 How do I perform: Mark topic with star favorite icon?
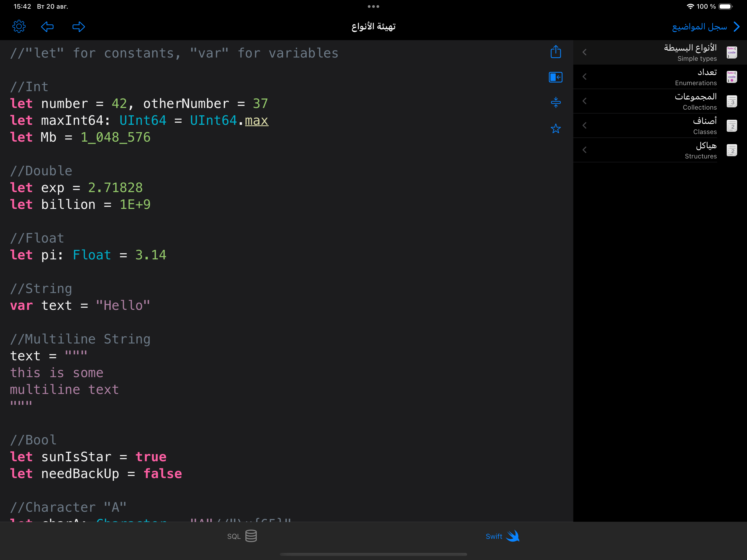point(556,128)
